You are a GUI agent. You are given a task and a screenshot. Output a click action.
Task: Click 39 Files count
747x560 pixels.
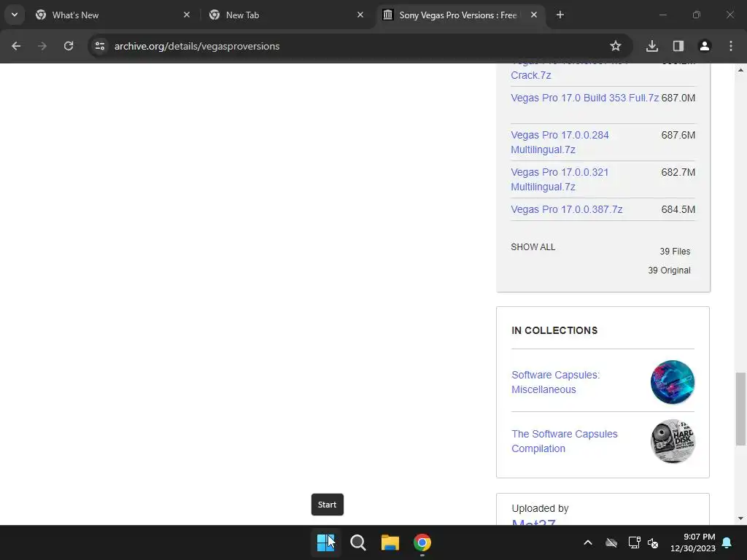[x=675, y=252]
